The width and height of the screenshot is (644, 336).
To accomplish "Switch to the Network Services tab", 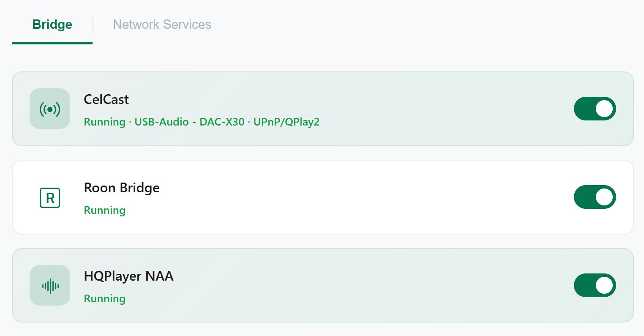I will (162, 25).
